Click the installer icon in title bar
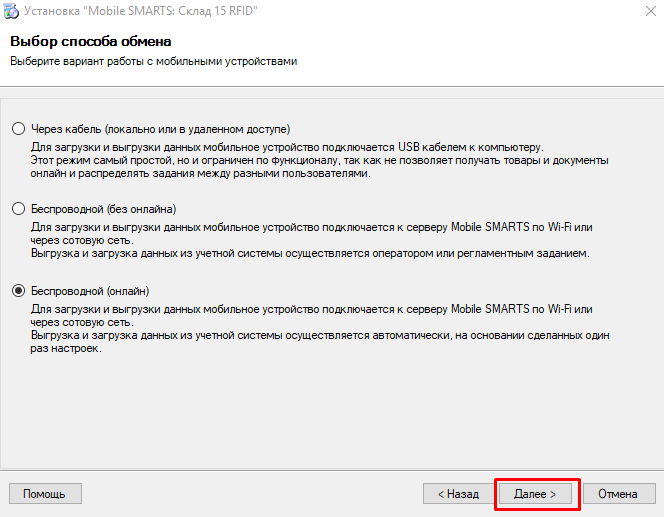 pyautogui.click(x=11, y=11)
